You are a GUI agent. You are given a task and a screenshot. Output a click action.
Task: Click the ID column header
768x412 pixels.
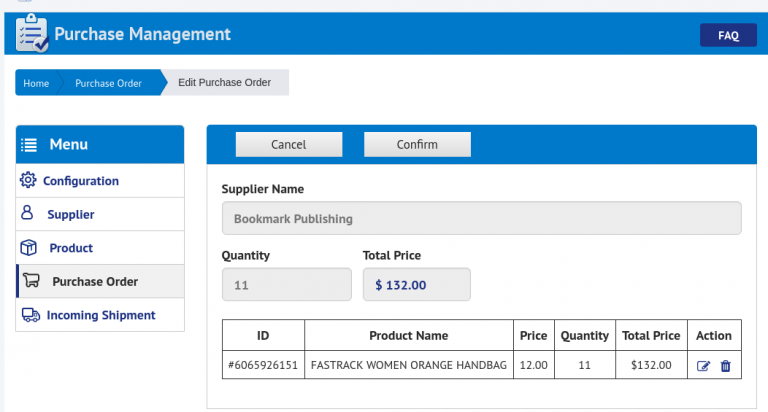263,336
